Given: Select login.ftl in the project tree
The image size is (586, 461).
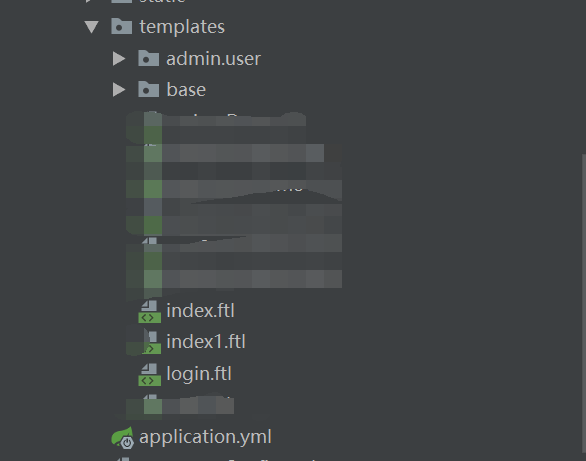Looking at the screenshot, I should [x=199, y=374].
